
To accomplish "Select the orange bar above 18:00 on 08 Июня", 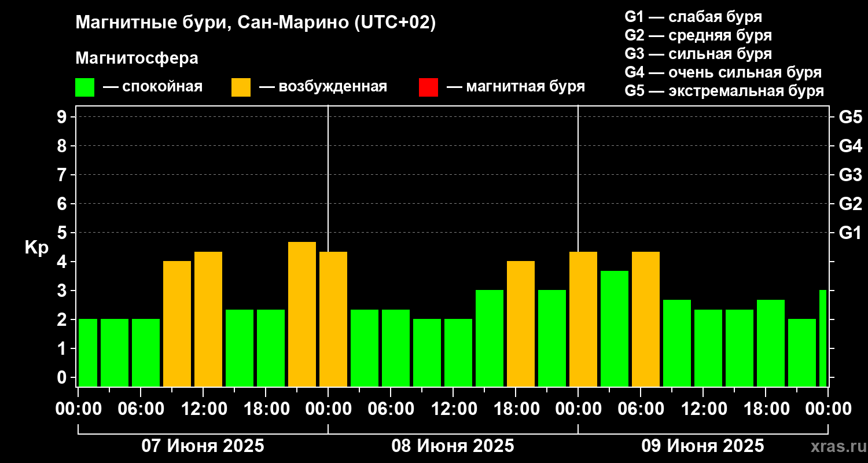I will tap(521, 324).
